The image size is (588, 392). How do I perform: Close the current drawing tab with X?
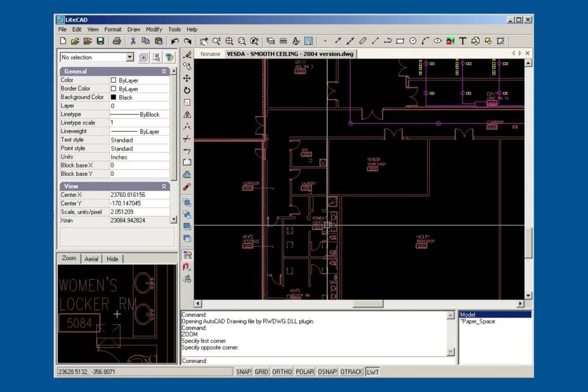[x=528, y=53]
